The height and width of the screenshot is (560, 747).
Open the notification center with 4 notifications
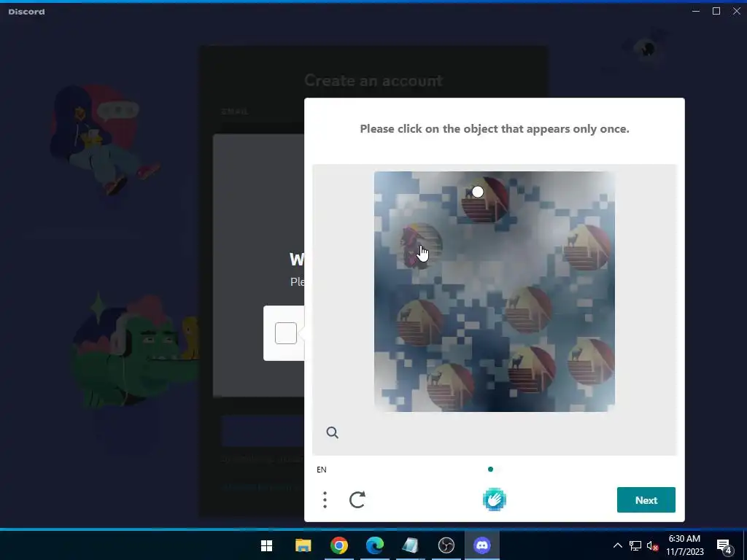pos(724,545)
